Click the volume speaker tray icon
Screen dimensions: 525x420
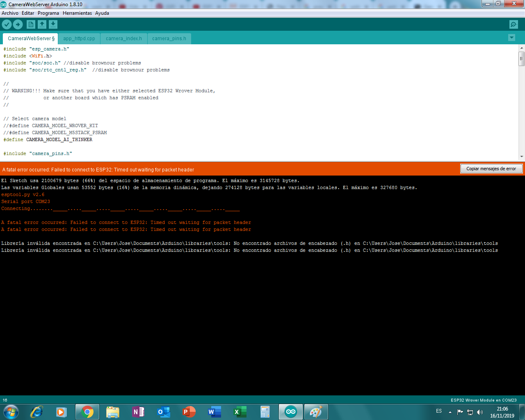click(480, 412)
